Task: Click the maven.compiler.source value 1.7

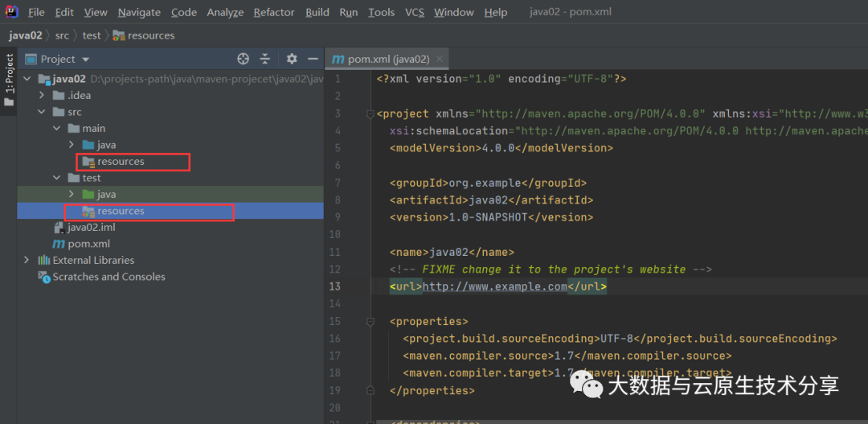Action: pyautogui.click(x=563, y=356)
